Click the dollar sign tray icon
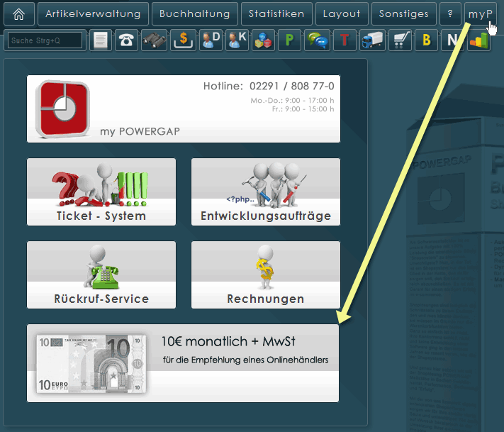This screenshot has height=432, width=504. coord(183,40)
